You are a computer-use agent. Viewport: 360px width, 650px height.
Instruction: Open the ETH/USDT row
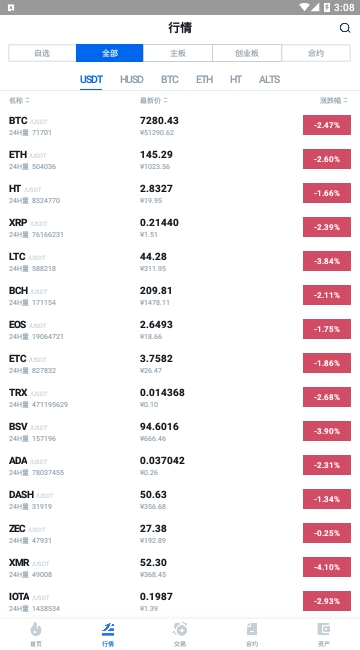point(180,160)
